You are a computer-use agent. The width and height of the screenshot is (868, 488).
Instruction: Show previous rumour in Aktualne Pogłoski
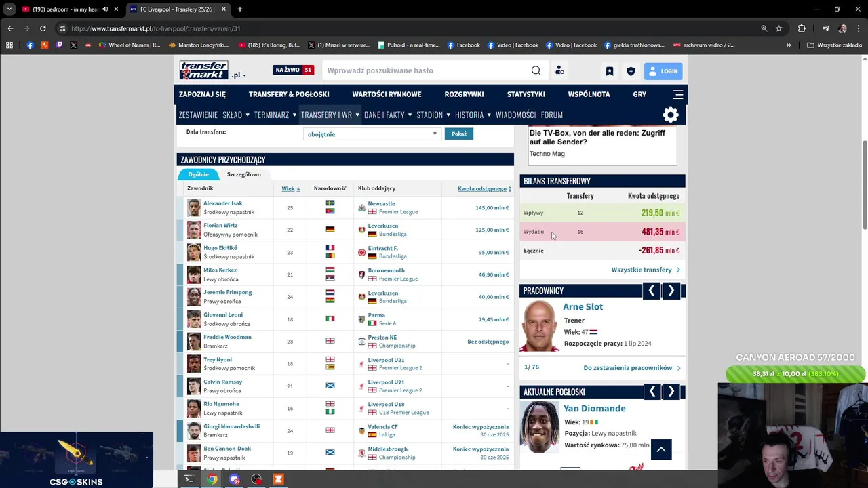coord(652,392)
